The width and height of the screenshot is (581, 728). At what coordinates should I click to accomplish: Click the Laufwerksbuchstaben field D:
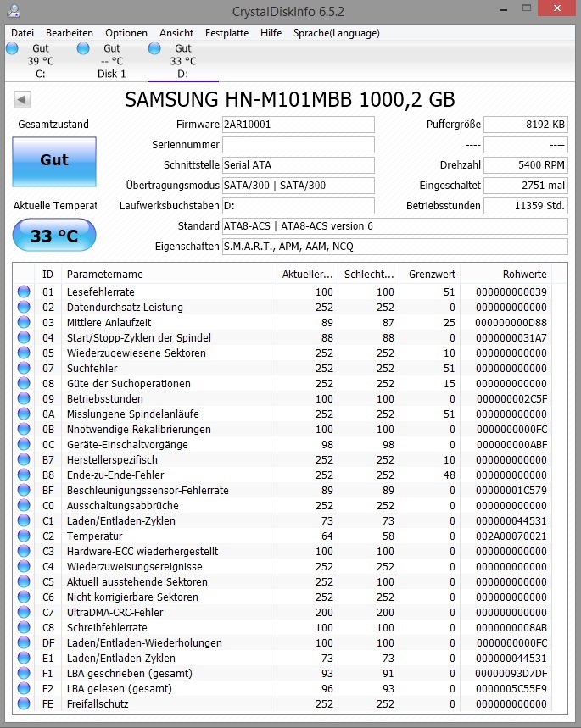pos(299,206)
